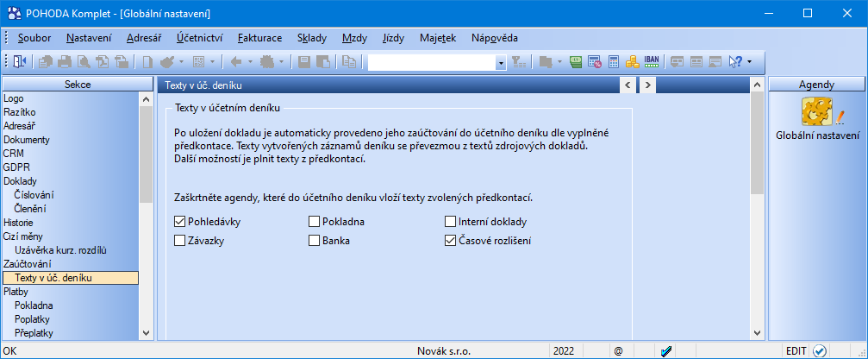Click Novák s.r.o. in status bar
The height and width of the screenshot is (359, 868).
(x=443, y=350)
